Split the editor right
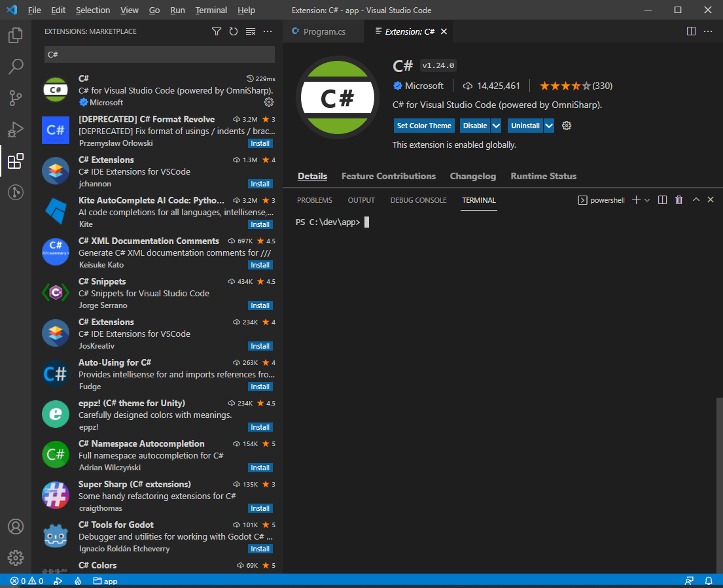The width and height of the screenshot is (723, 588). 691,31
